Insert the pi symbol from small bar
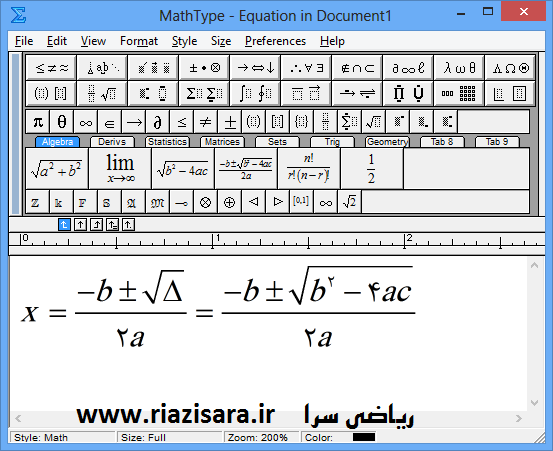553x451 pixels. tap(38, 122)
